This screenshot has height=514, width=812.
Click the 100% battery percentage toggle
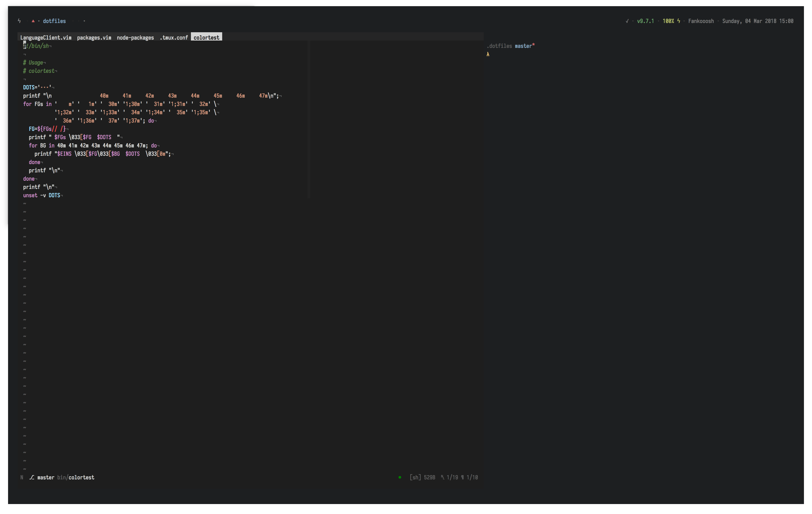[668, 21]
